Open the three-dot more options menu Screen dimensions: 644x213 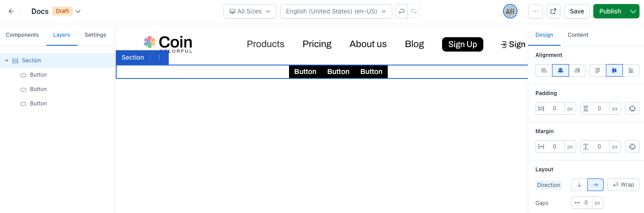click(535, 11)
